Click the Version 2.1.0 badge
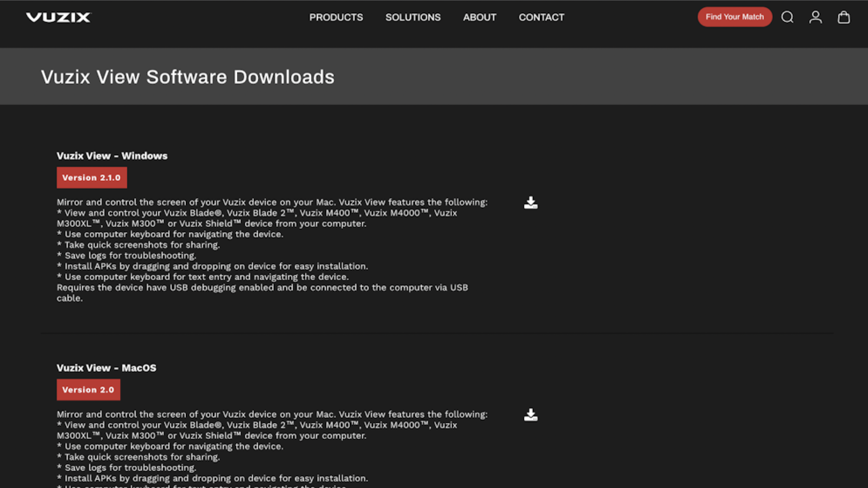 pos(91,178)
